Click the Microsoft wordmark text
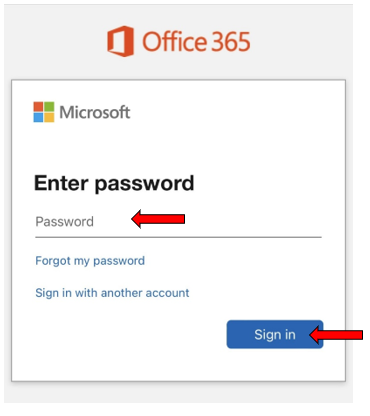Image resolution: width=370 pixels, height=416 pixels. [x=95, y=112]
